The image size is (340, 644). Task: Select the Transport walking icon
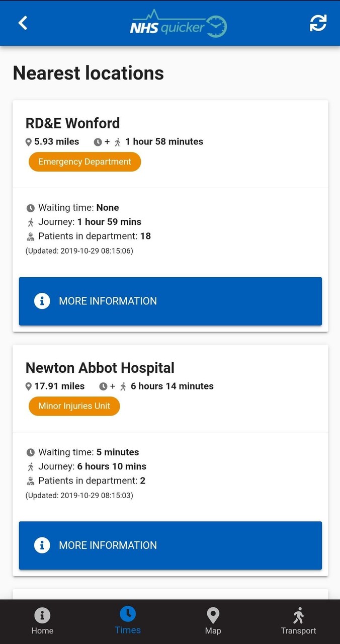(x=298, y=615)
